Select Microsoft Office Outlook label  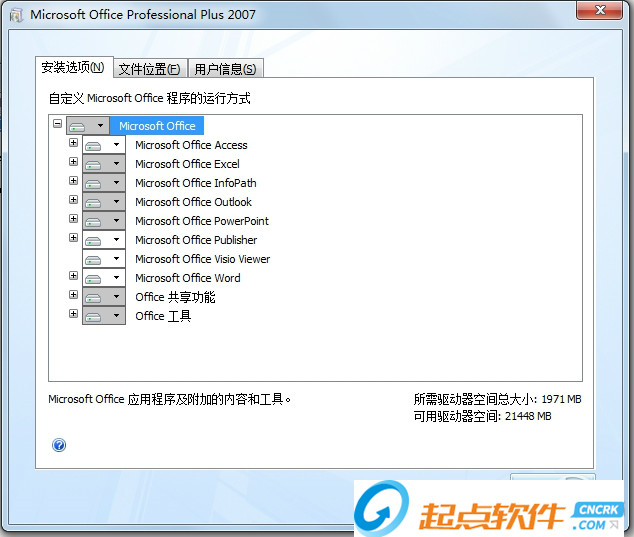193,202
